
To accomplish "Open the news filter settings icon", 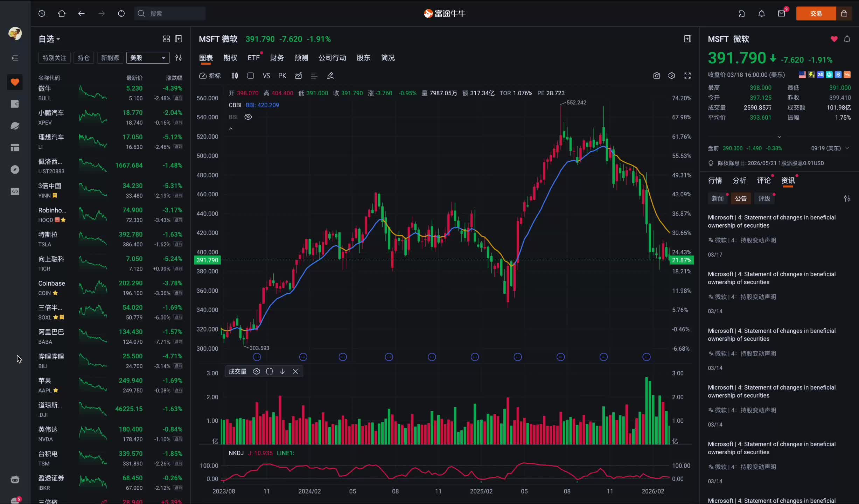I will [x=847, y=199].
